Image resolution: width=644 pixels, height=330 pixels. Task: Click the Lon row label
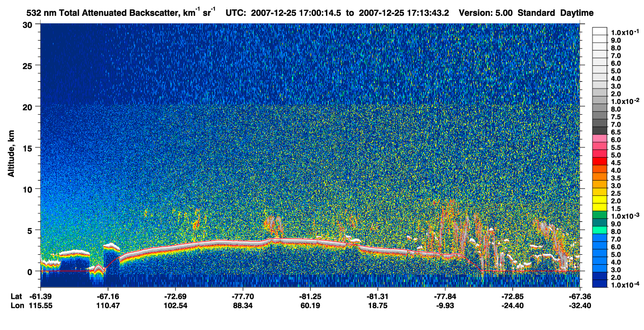click(x=16, y=305)
